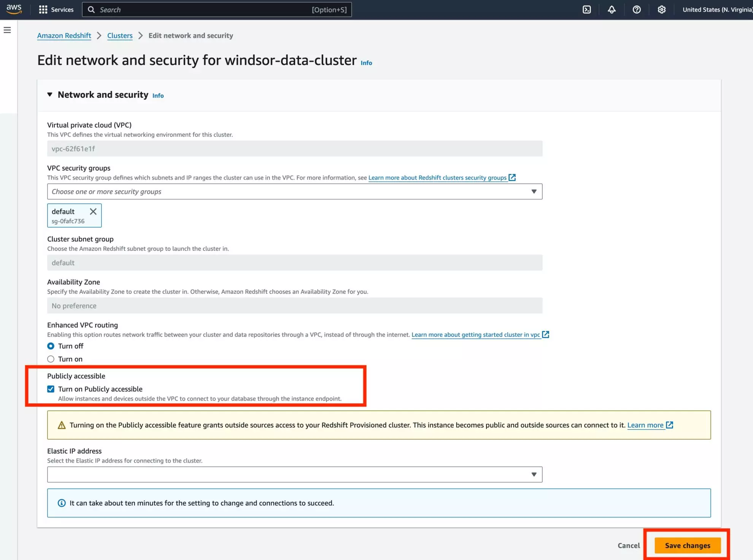
Task: Go to Clusters breadcrumb
Action: (120, 35)
